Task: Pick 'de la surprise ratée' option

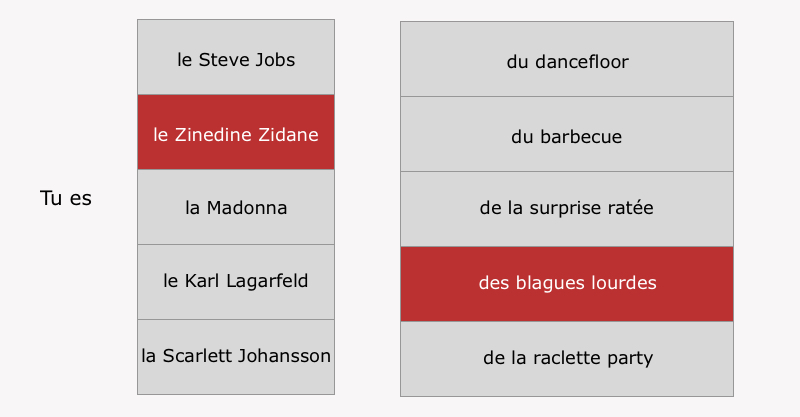Action: coord(567,209)
